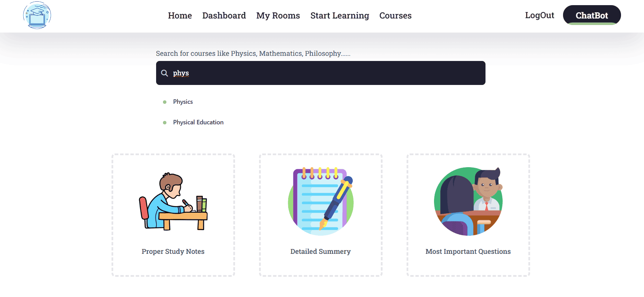
Task: Open the Home menu item
Action: tap(180, 15)
